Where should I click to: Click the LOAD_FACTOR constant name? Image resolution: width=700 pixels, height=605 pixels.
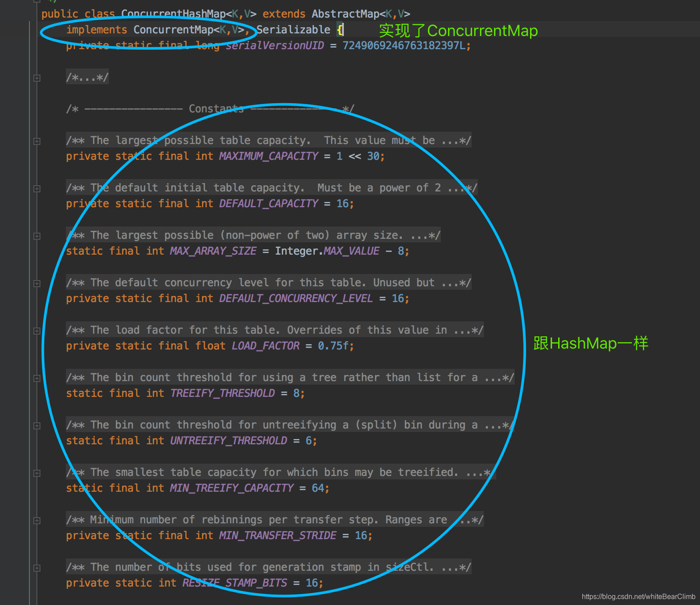(266, 346)
